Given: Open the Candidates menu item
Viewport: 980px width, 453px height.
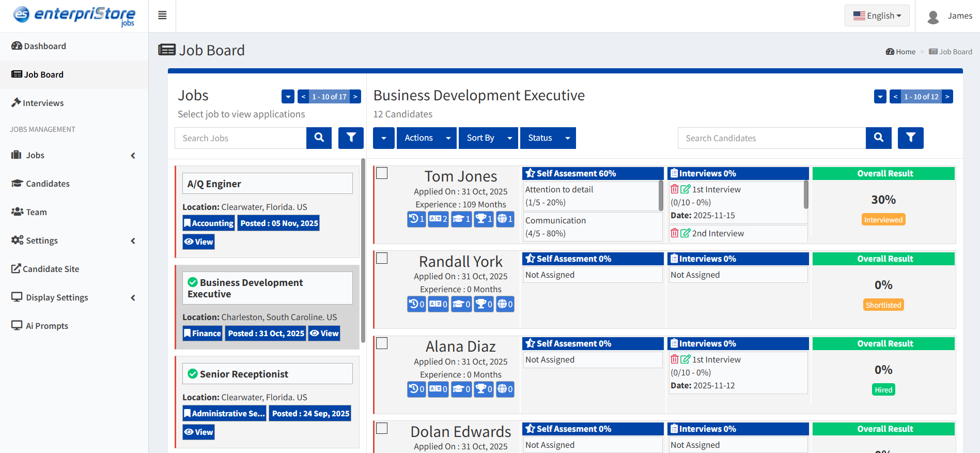Looking at the screenshot, I should pos(74,184).
